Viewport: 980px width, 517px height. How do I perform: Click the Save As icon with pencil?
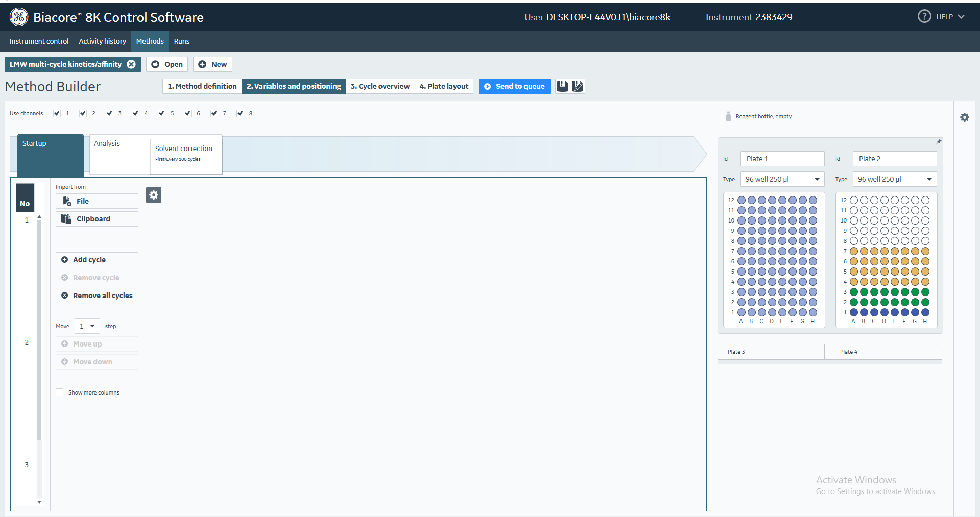578,86
